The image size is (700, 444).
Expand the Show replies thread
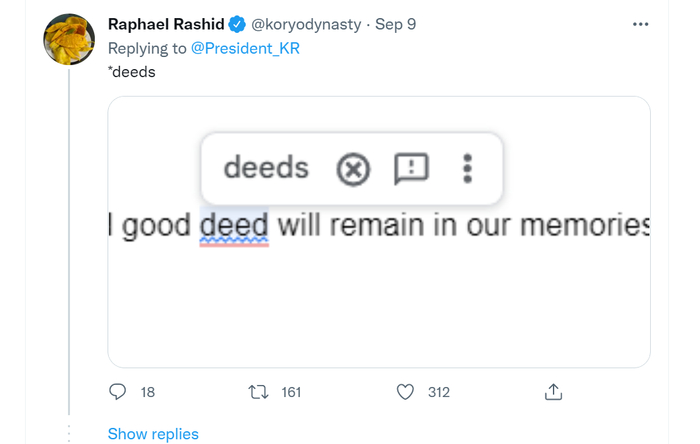tap(153, 433)
